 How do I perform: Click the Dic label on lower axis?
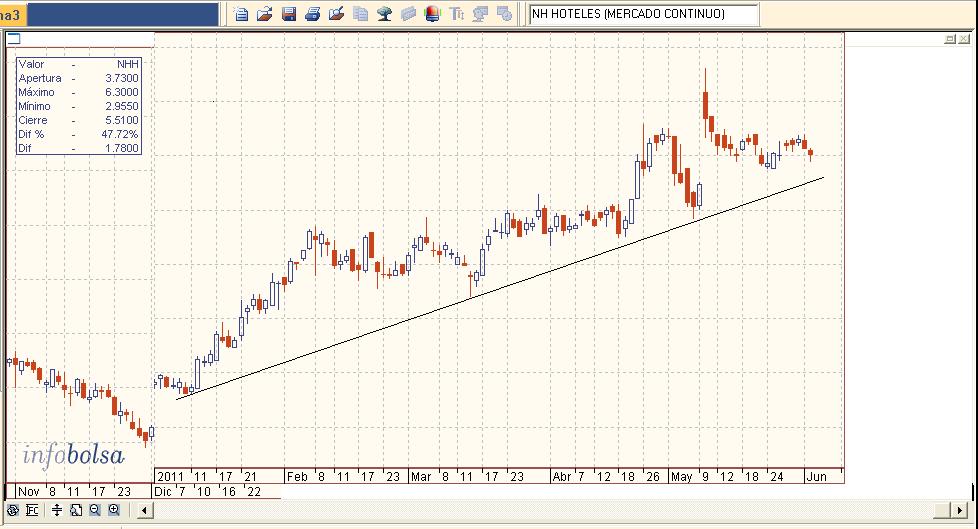point(163,492)
